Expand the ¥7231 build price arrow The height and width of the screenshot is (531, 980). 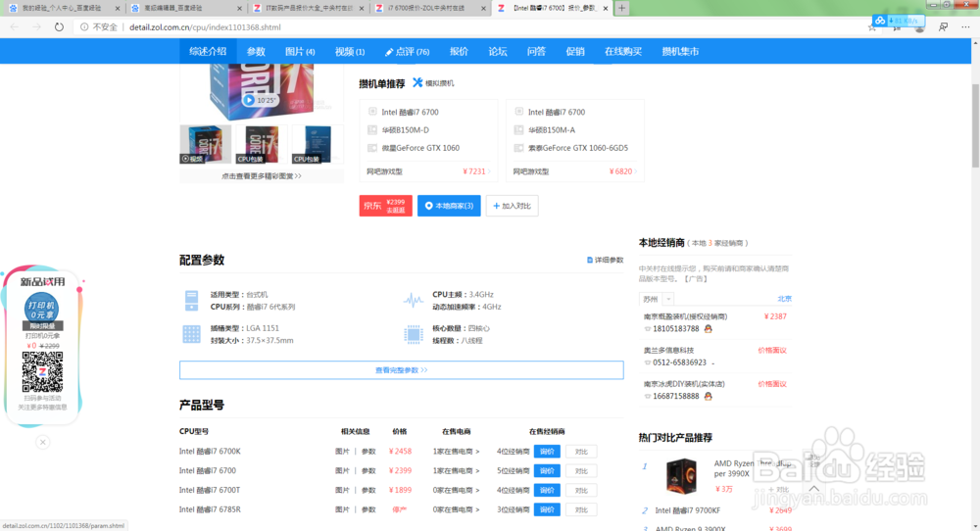click(489, 171)
